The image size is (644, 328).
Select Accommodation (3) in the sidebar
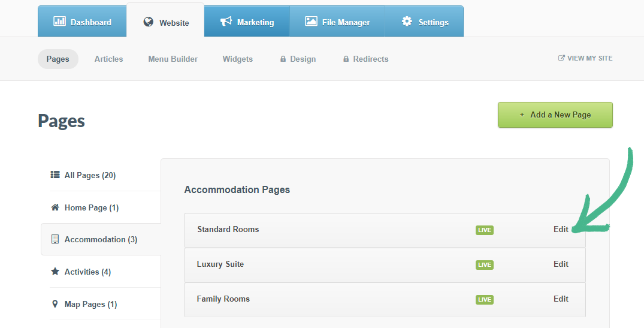101,239
